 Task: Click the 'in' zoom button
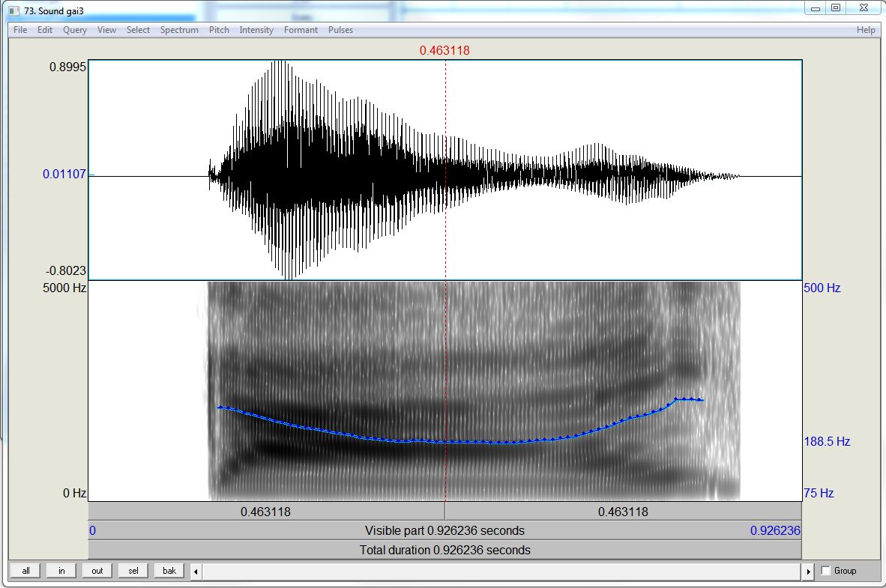click(61, 571)
